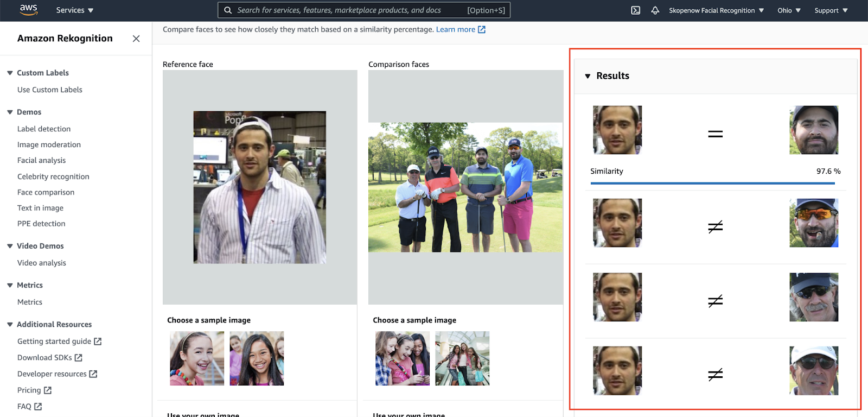
Task: Click matched face thumbnail with dark cap
Action: tap(814, 130)
